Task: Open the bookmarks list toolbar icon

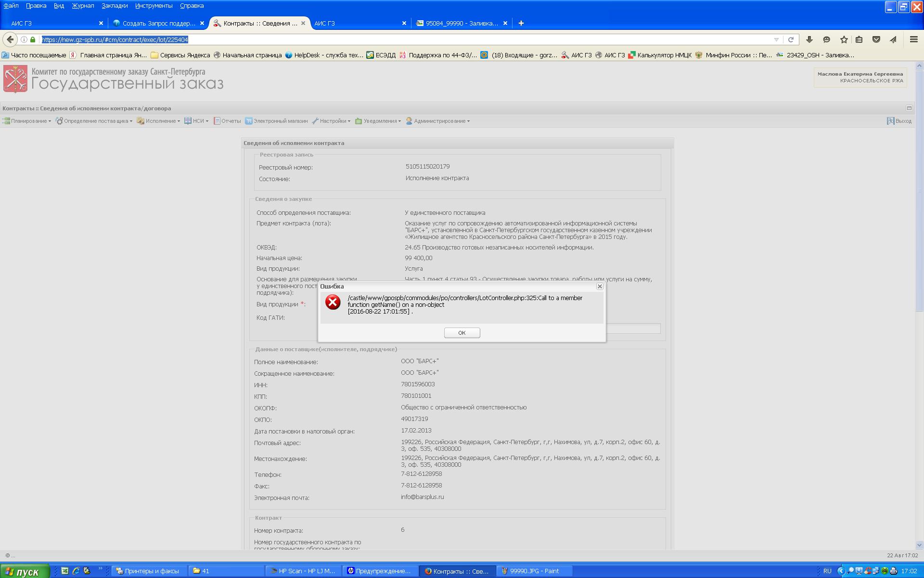Action: (859, 39)
